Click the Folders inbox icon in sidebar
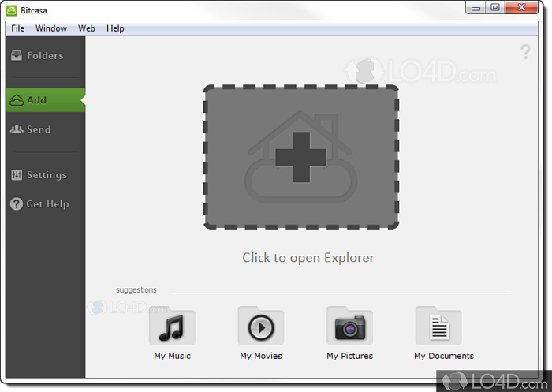 point(17,56)
